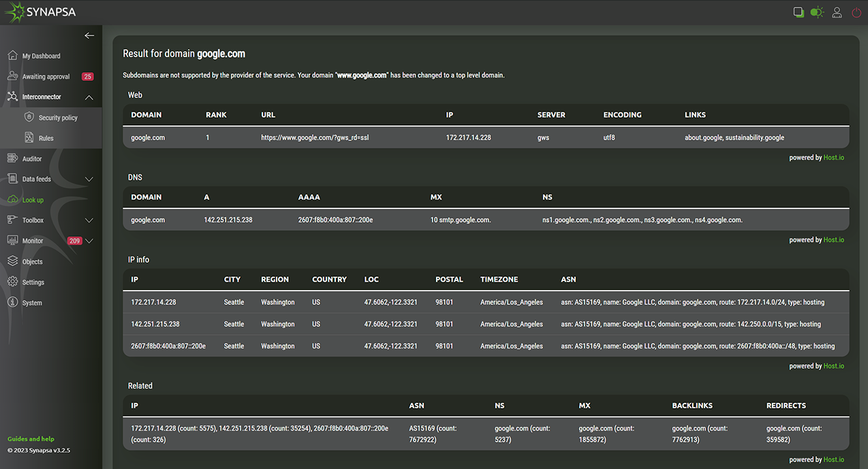Click the 'gws' server value
868x469 pixels.
click(544, 138)
